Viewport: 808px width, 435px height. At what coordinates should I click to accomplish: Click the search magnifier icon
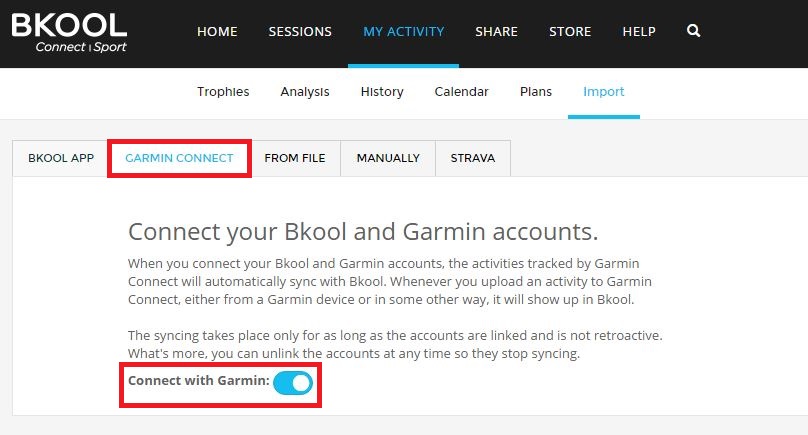coord(694,31)
